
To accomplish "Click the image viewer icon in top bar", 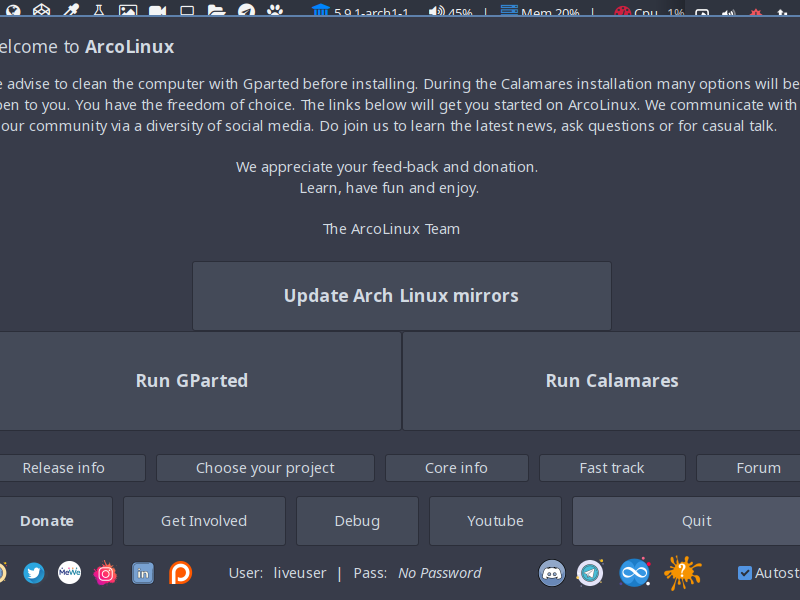I will tap(128, 10).
